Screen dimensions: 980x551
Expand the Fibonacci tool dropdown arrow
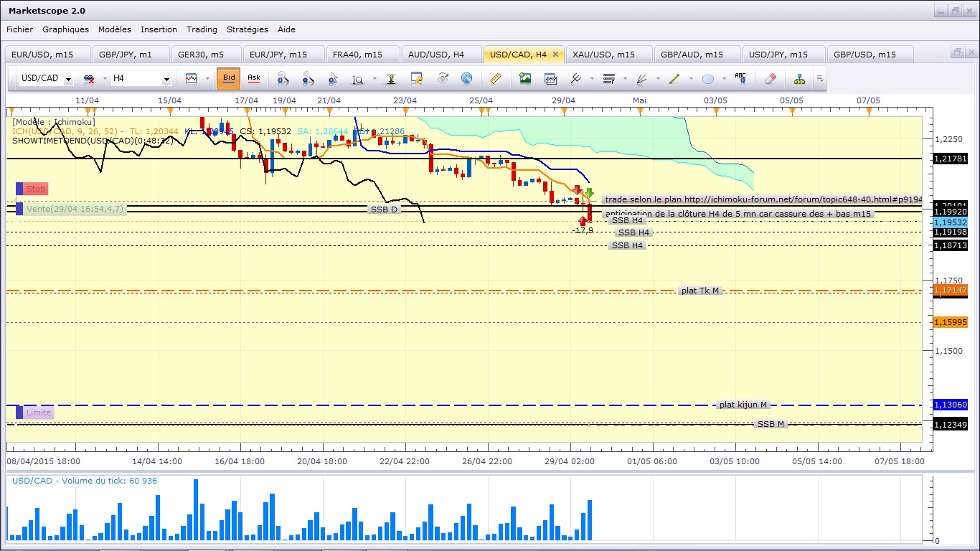625,79
